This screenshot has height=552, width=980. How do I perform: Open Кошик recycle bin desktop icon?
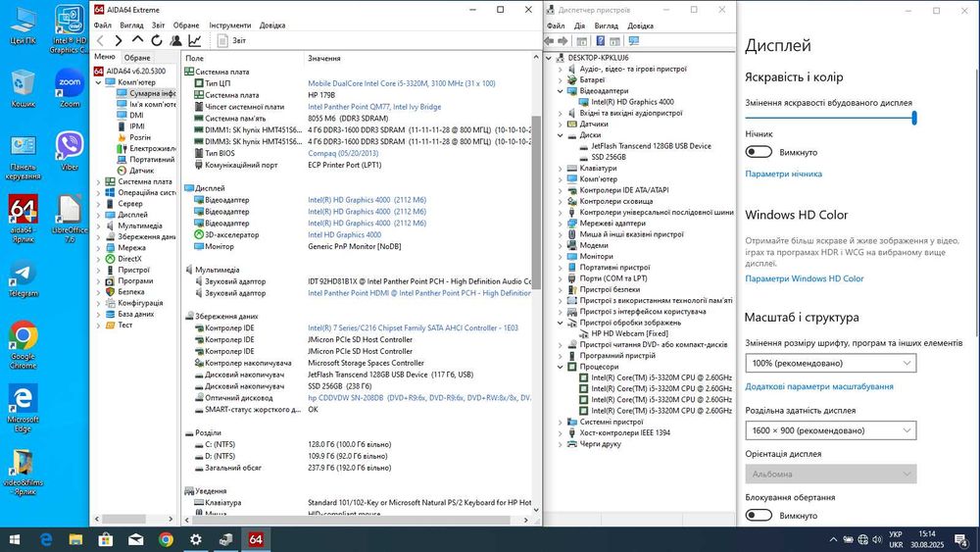tap(24, 88)
